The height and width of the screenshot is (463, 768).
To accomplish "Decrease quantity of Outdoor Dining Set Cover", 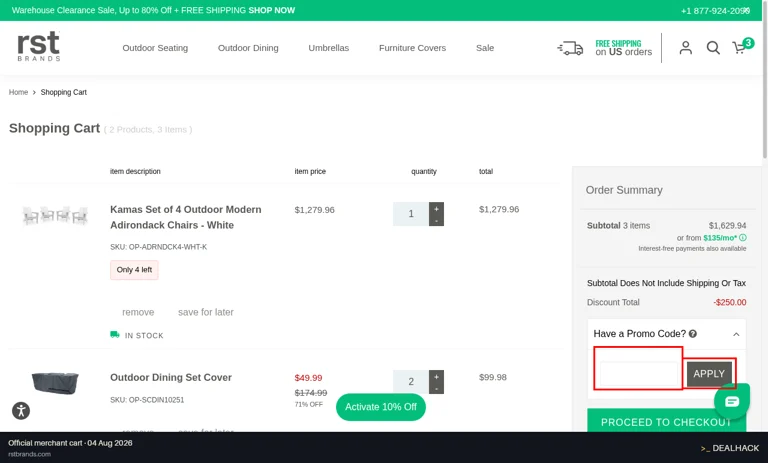I will point(436,388).
